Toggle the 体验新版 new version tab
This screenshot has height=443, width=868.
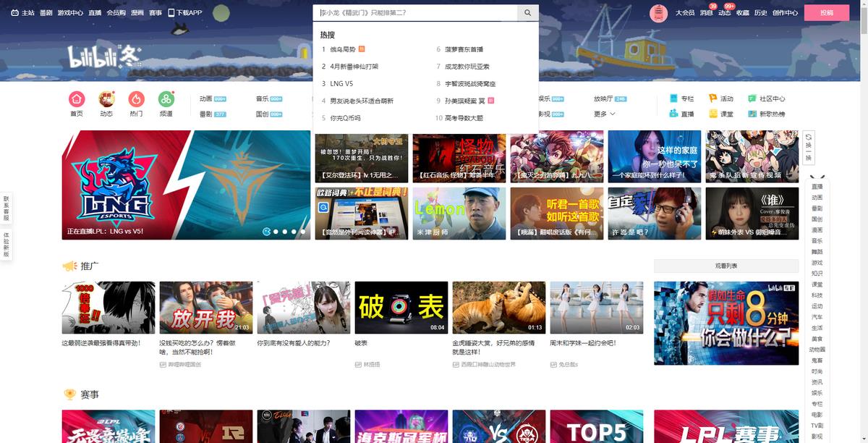click(x=7, y=245)
